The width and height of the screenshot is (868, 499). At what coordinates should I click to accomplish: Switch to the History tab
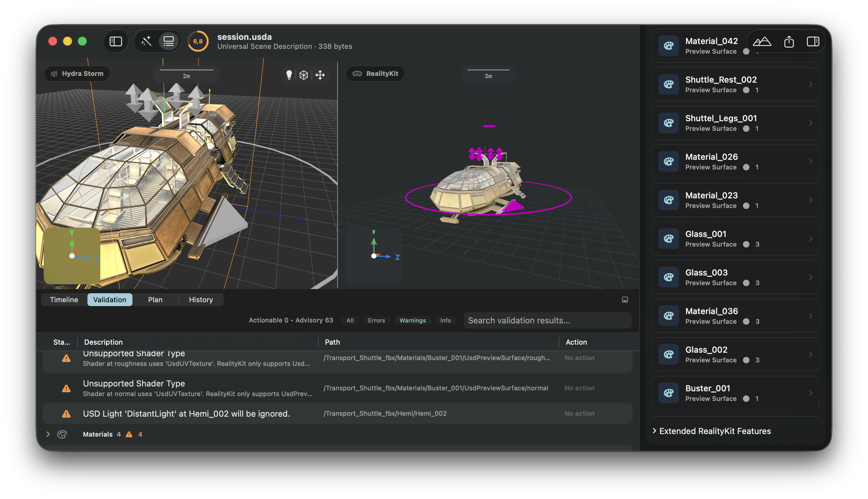(x=201, y=300)
